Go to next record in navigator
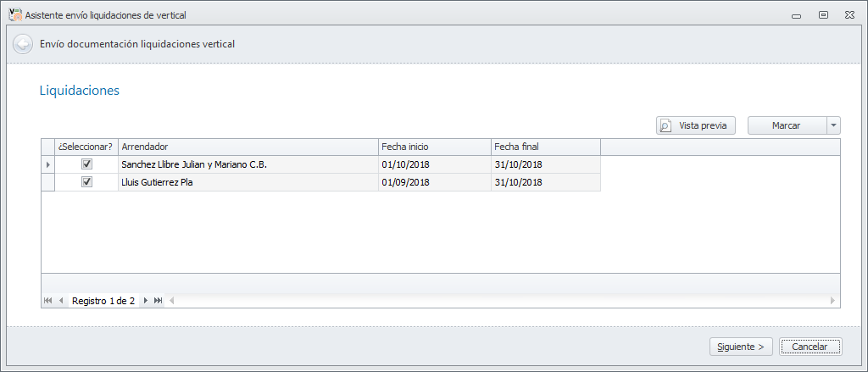868x372 pixels. pos(146,301)
